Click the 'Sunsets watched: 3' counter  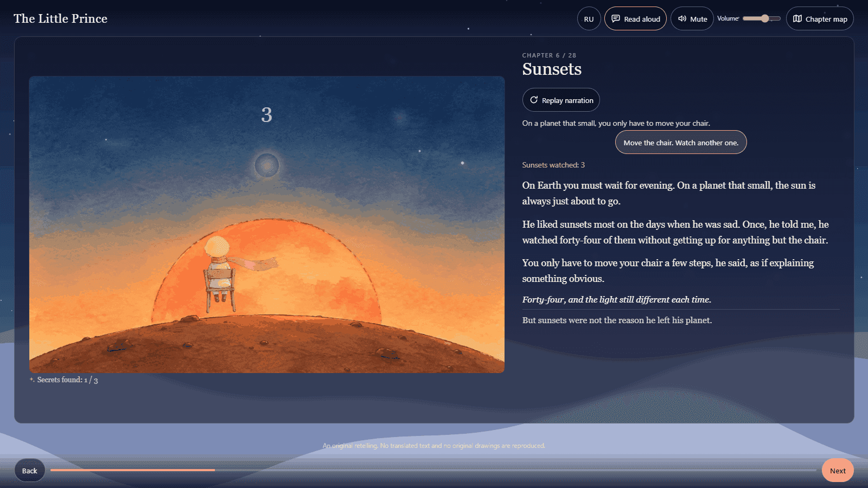tap(553, 165)
